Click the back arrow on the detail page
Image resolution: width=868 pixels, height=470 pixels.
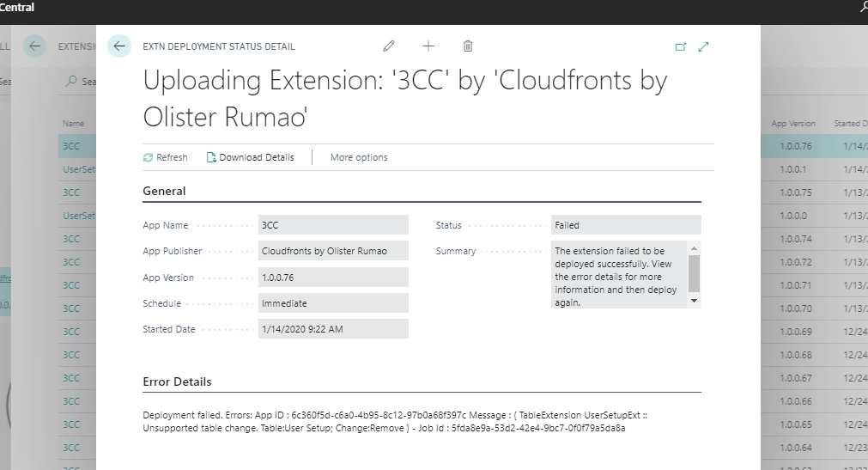coord(119,46)
